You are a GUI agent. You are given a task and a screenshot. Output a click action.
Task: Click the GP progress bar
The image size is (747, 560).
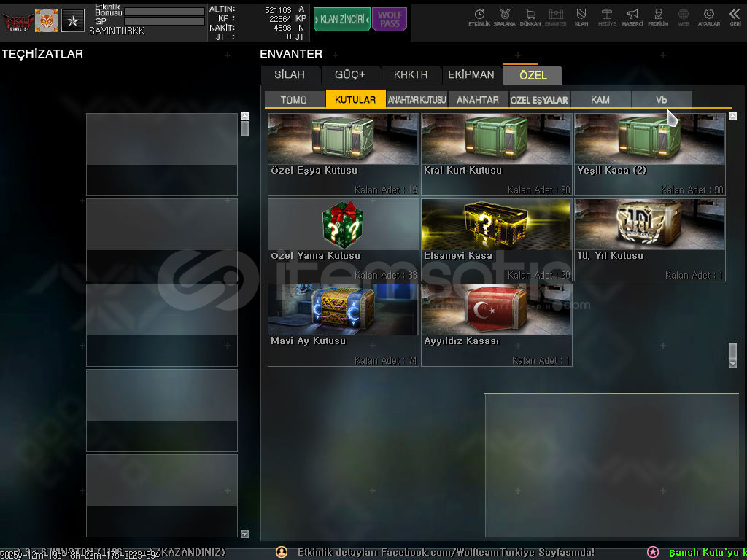(164, 21)
